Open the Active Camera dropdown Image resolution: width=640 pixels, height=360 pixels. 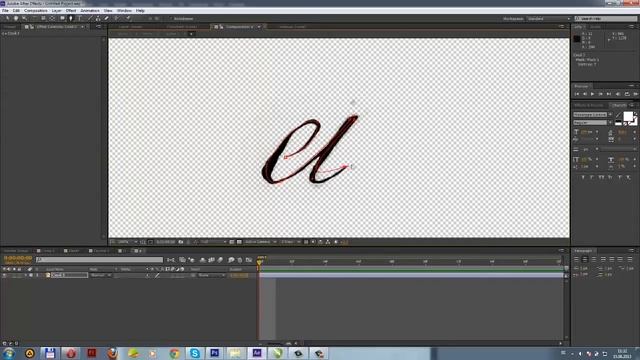pos(260,242)
